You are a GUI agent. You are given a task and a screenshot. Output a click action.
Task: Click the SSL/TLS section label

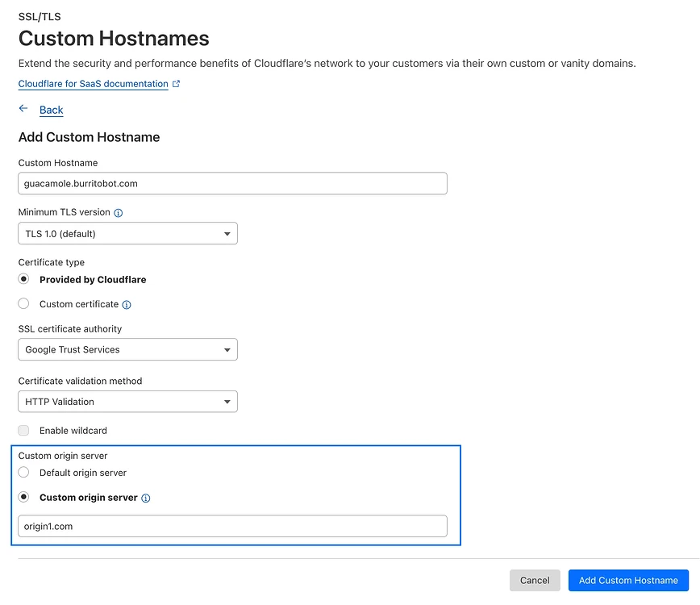(40, 16)
